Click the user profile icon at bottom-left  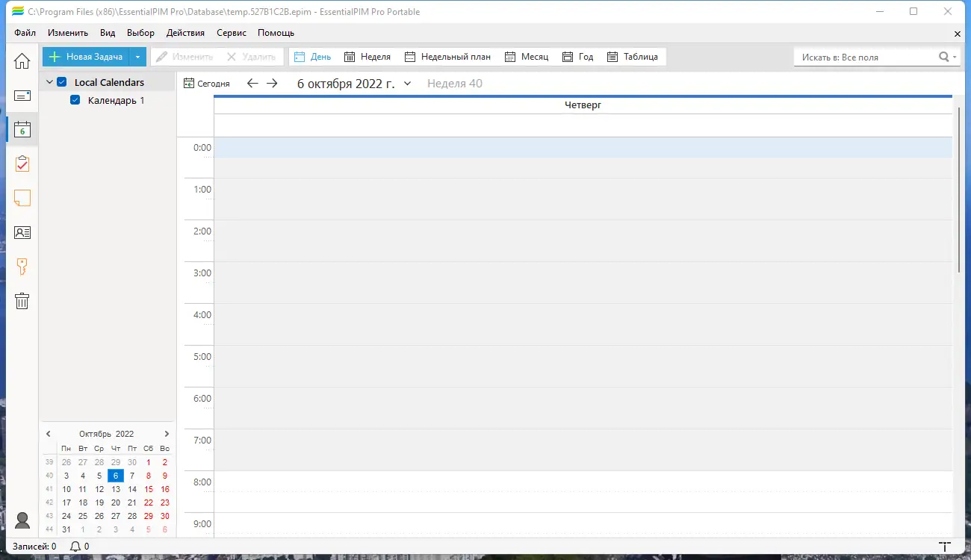point(22,520)
